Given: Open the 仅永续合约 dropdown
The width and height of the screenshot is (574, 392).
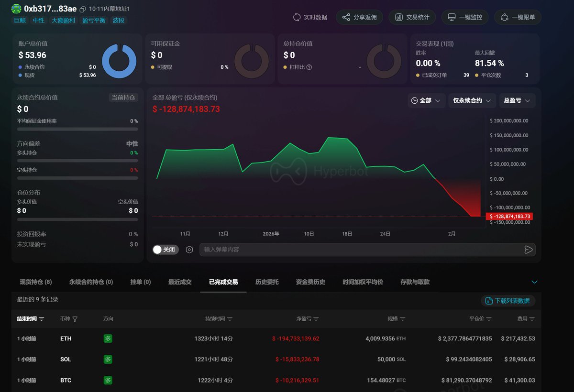Looking at the screenshot, I should (x=472, y=100).
